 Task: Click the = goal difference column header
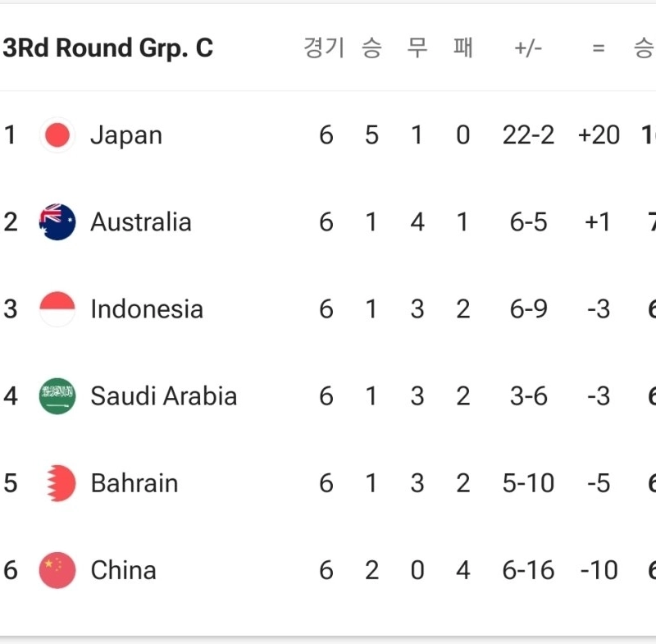(599, 48)
